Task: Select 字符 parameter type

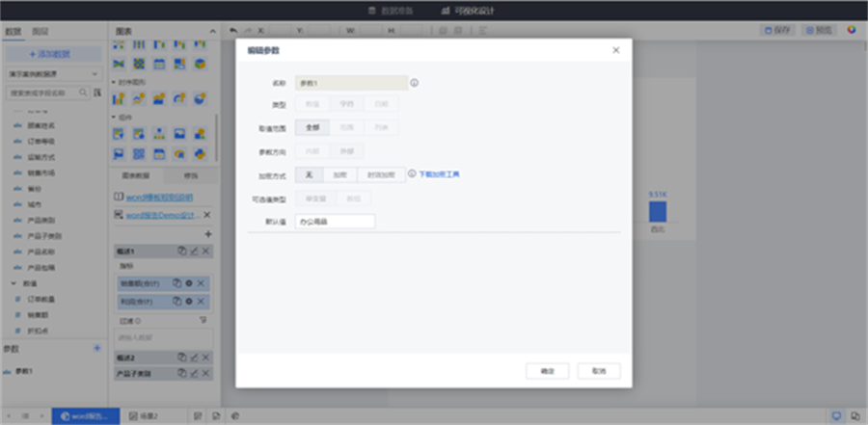Action: [347, 103]
